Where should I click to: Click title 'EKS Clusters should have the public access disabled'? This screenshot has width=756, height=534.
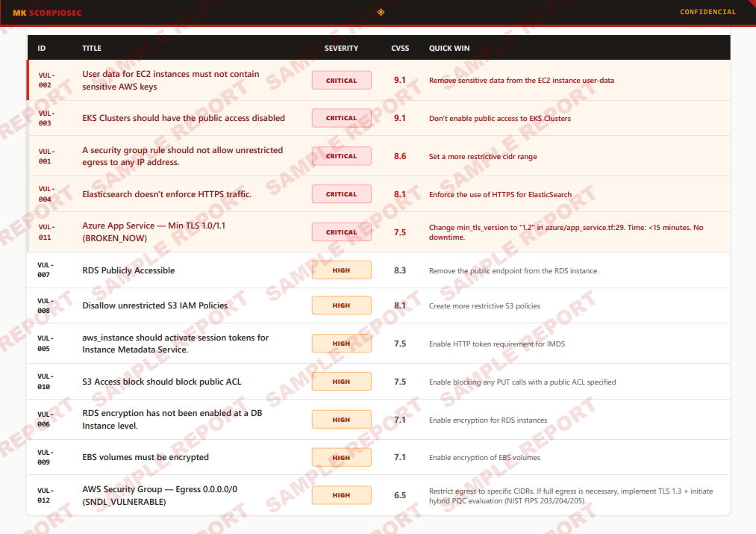click(184, 118)
